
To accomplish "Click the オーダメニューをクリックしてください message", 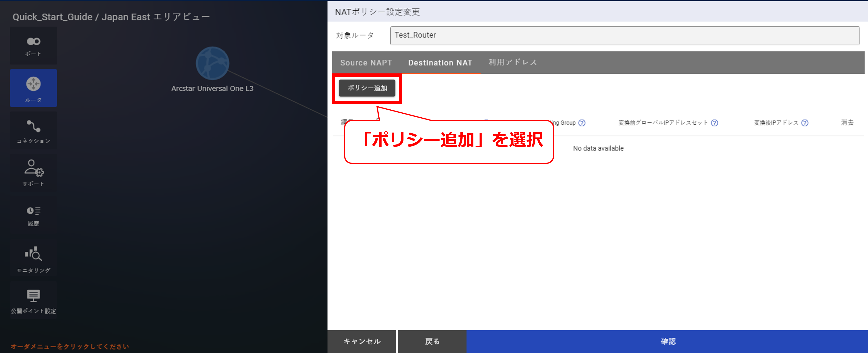I will click(x=69, y=346).
